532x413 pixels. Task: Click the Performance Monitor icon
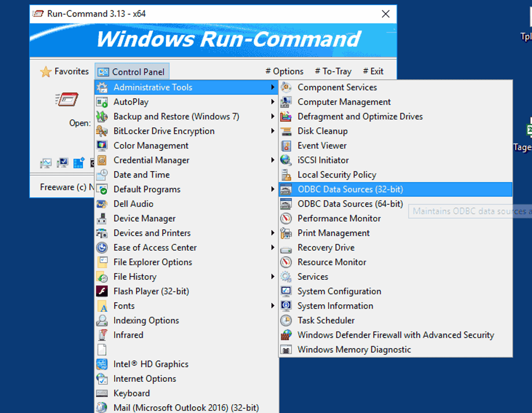286,218
